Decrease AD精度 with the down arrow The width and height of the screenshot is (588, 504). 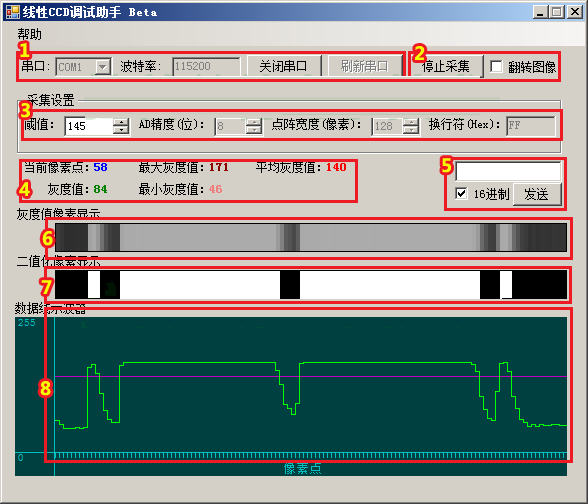[x=254, y=130]
